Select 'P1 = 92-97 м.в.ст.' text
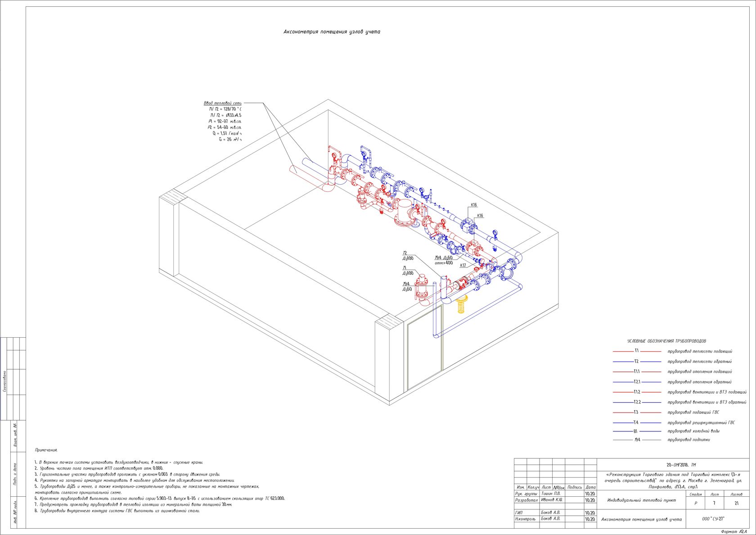The width and height of the screenshot is (756, 535). [x=225, y=121]
